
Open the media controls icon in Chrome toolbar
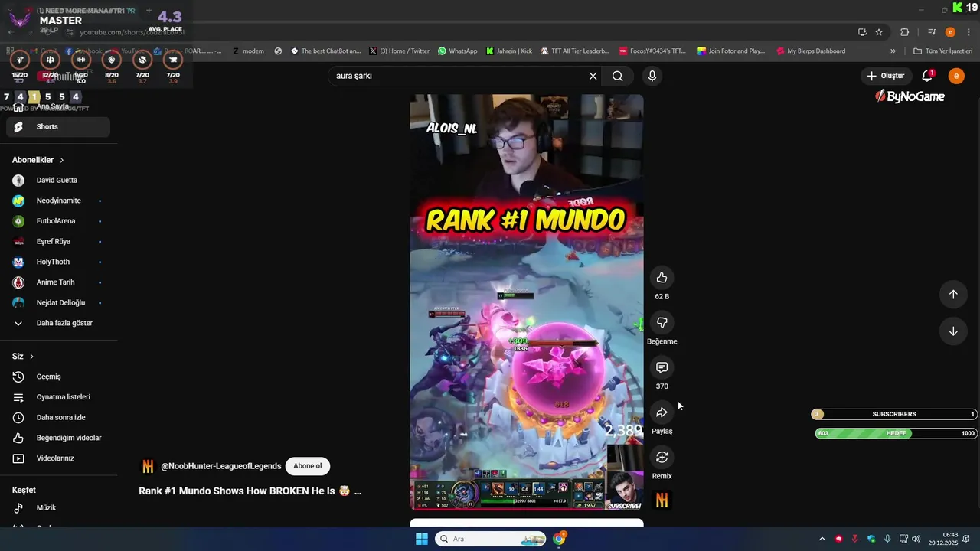point(932,32)
